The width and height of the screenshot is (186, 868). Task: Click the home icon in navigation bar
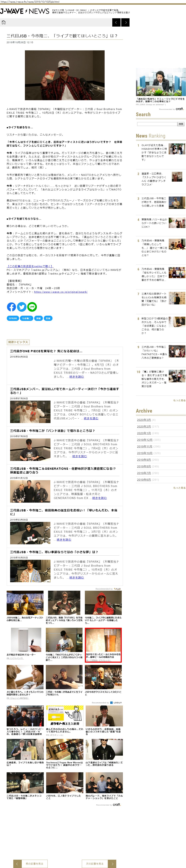(4, 23)
